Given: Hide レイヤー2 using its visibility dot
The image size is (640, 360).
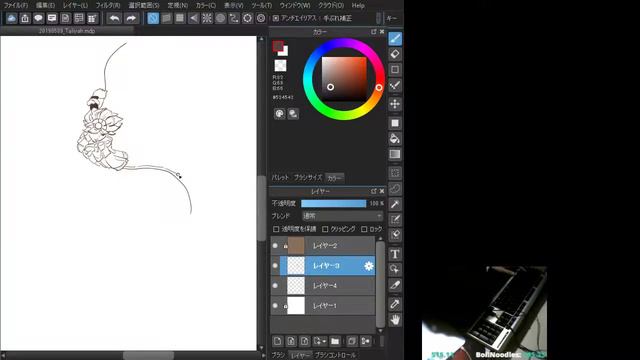Looking at the screenshot, I should pyautogui.click(x=275, y=246).
